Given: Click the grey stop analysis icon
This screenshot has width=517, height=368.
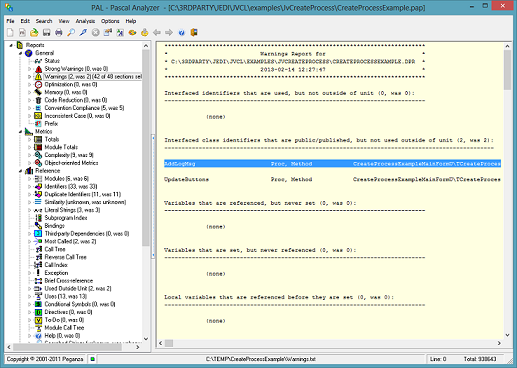Looking at the screenshot, I should pyautogui.click(x=96, y=32).
